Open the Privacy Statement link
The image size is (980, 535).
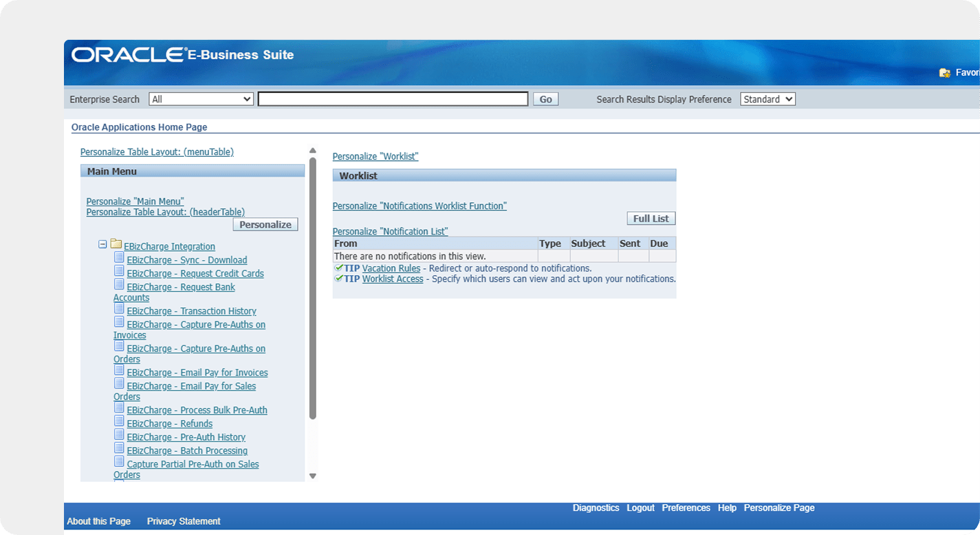tap(184, 521)
